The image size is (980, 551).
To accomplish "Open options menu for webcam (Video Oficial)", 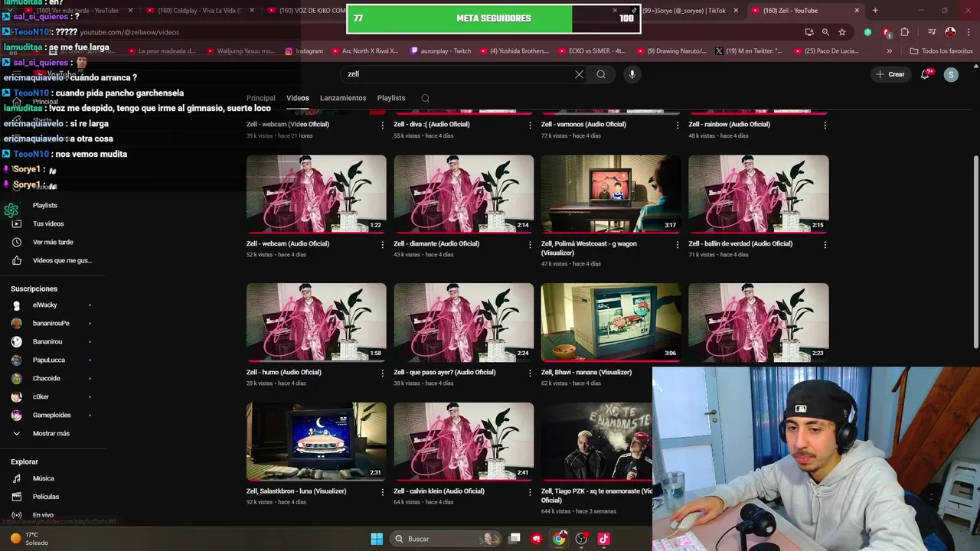I will coord(383,126).
